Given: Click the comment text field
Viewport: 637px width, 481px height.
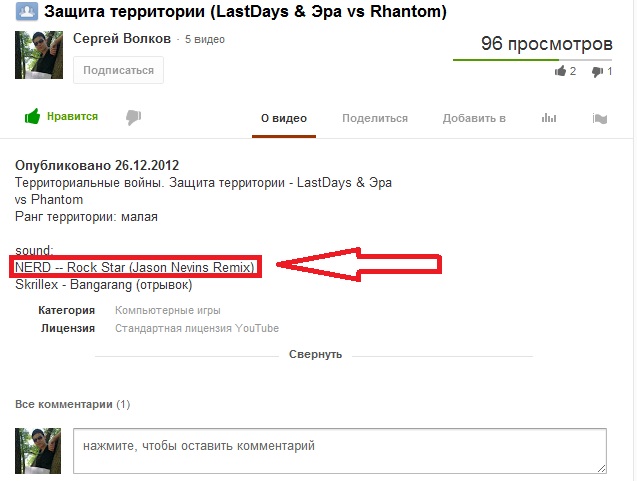Looking at the screenshot, I should point(340,451).
